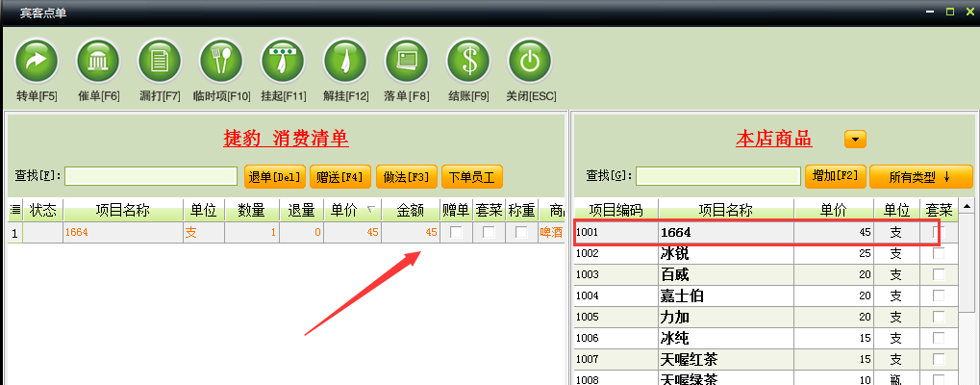The height and width of the screenshot is (385, 980).
Task: Click the 单价 header in product list
Action: click(834, 210)
